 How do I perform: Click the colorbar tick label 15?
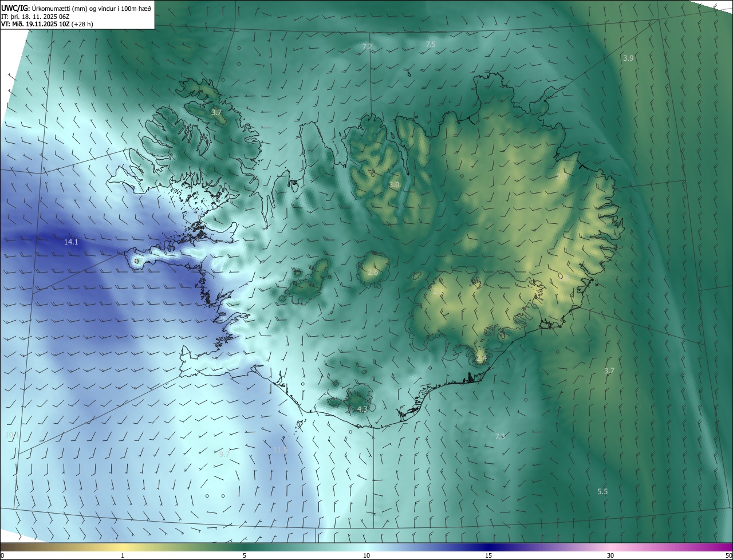[488, 555]
